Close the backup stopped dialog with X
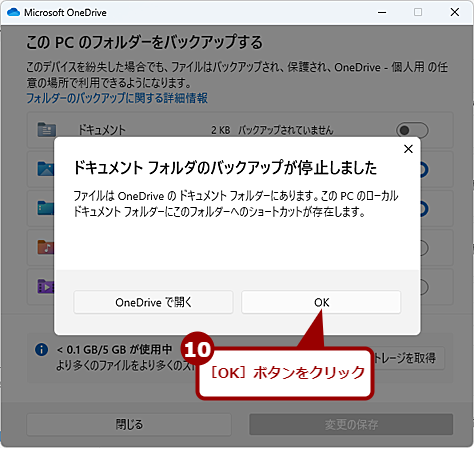Image resolution: width=475 pixels, height=449 pixels. (408, 149)
